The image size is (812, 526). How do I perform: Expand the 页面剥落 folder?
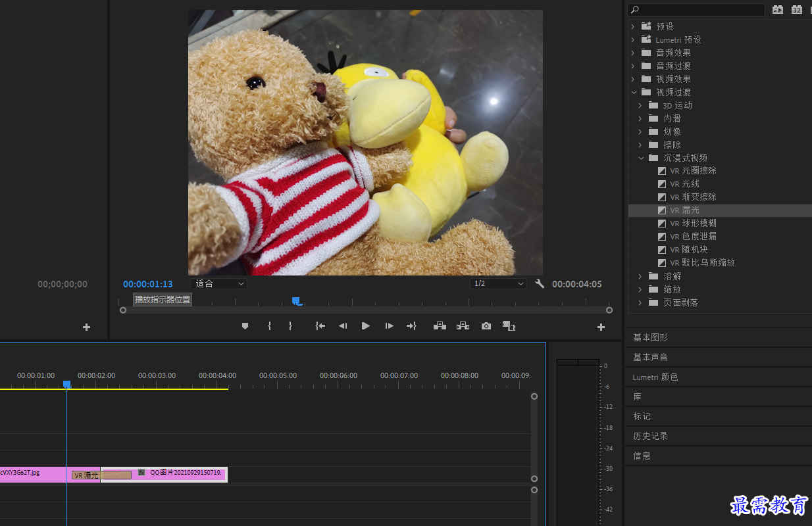pos(640,302)
